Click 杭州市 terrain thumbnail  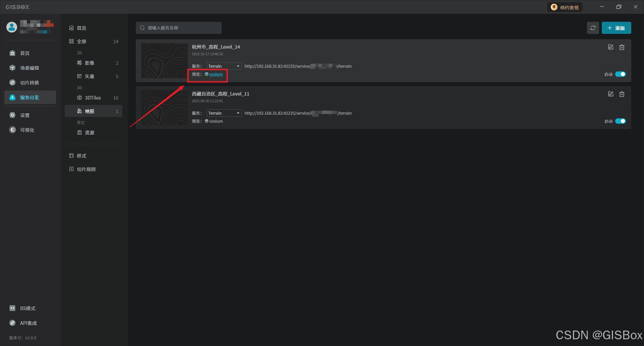coord(164,61)
